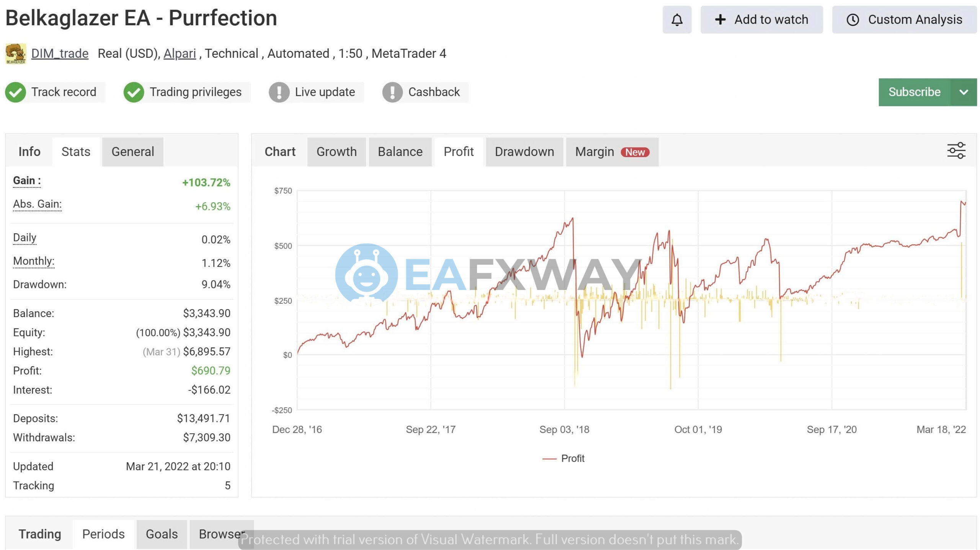Click the clock icon in Custom Analysis
This screenshot has height=550, width=980.
click(x=853, y=19)
